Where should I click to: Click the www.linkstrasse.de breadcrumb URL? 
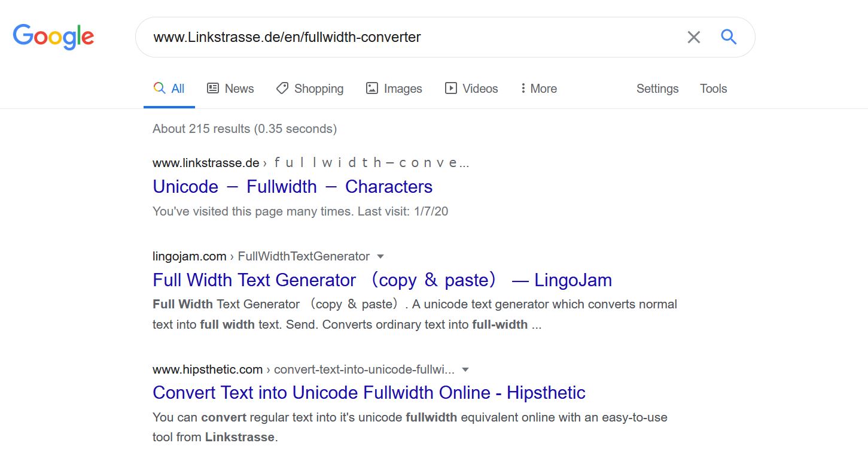[206, 163]
